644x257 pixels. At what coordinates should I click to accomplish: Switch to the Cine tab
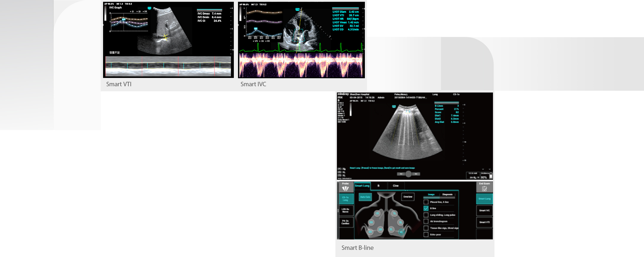click(396, 186)
